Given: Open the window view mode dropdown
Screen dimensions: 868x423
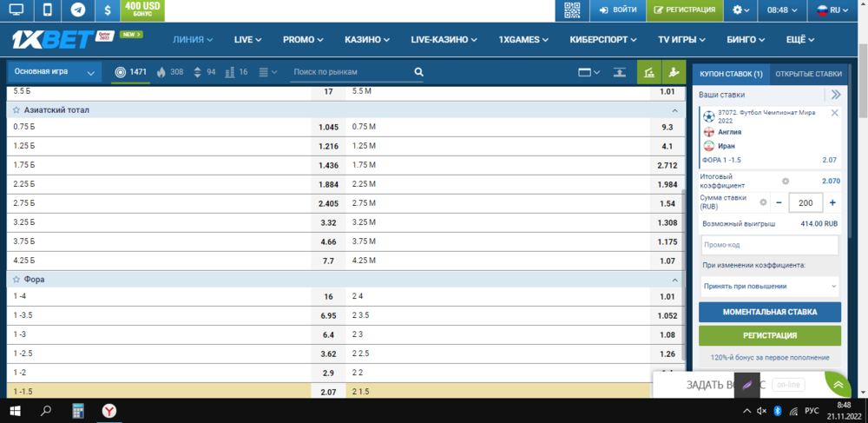Looking at the screenshot, I should pos(589,72).
